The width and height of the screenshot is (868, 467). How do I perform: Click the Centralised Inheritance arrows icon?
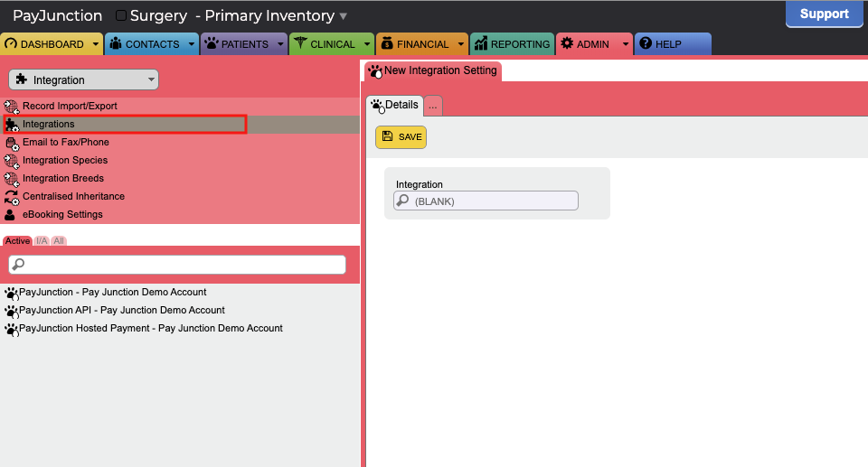tap(12, 197)
